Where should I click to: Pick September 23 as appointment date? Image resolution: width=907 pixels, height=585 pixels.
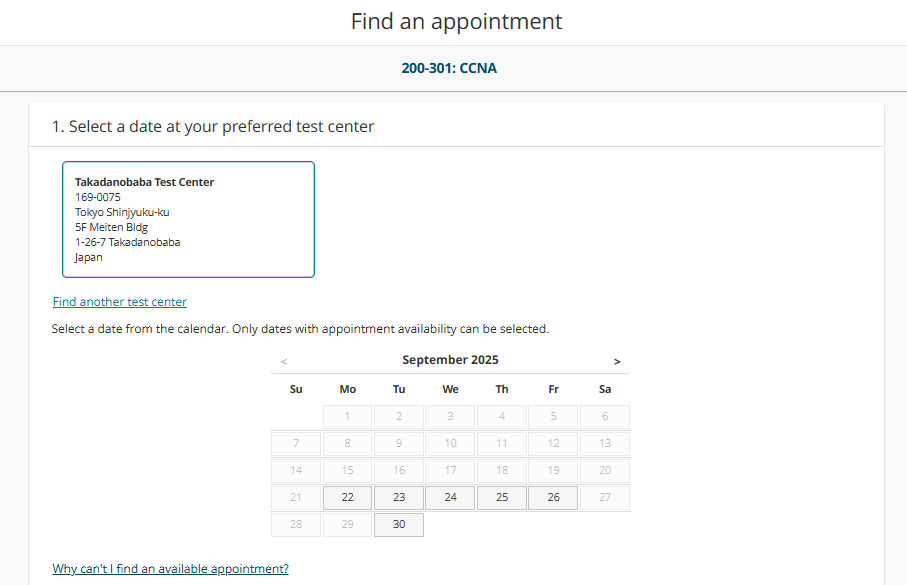[x=399, y=497]
